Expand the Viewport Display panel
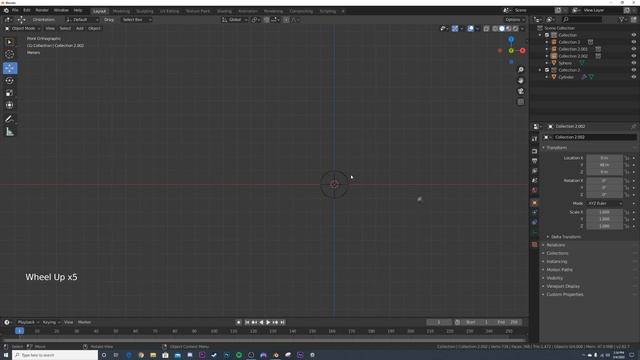The height and width of the screenshot is (360, 640). (562, 286)
